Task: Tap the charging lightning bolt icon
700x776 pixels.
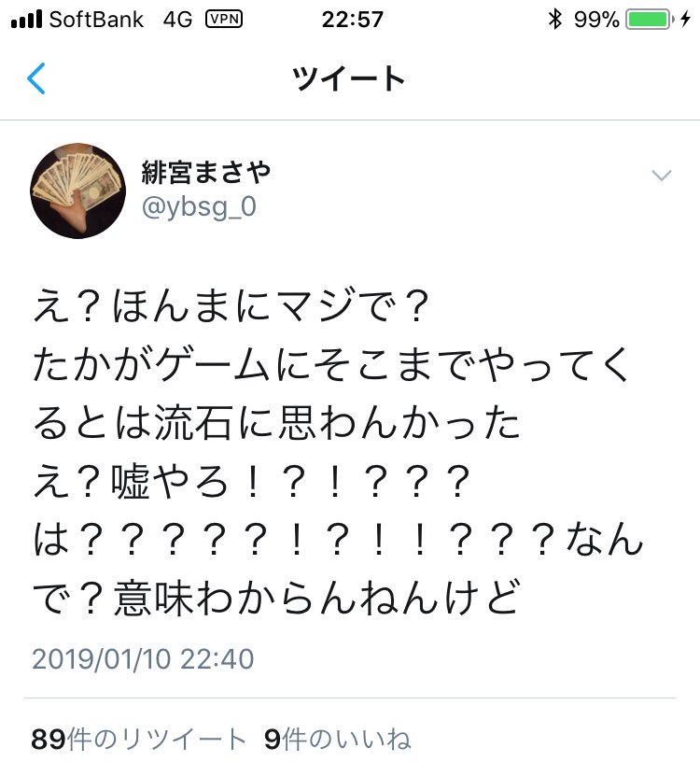Action: coord(685,20)
